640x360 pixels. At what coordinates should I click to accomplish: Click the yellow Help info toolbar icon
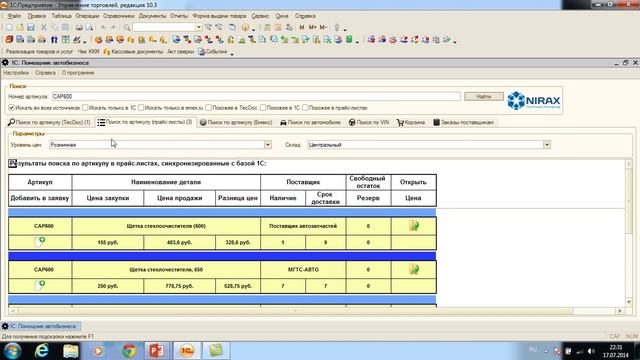(x=245, y=27)
